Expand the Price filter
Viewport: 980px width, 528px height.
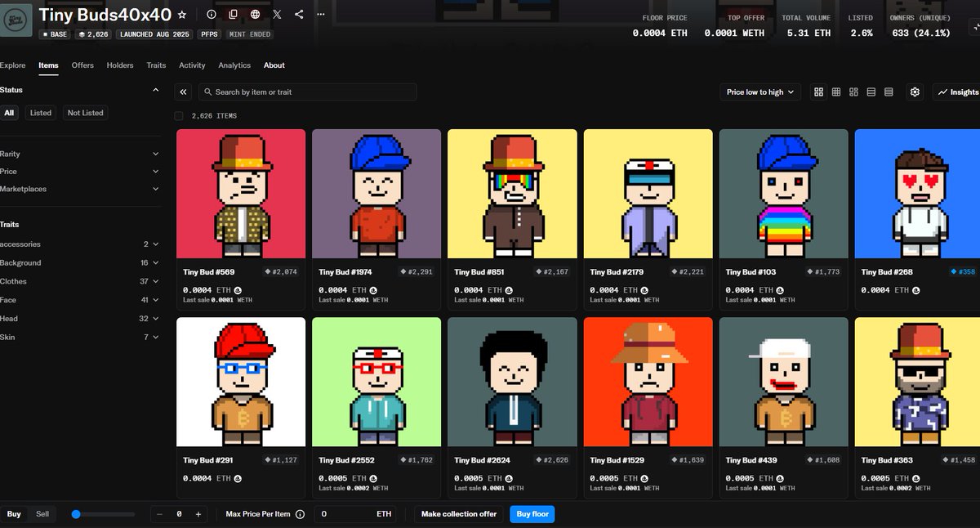79,172
